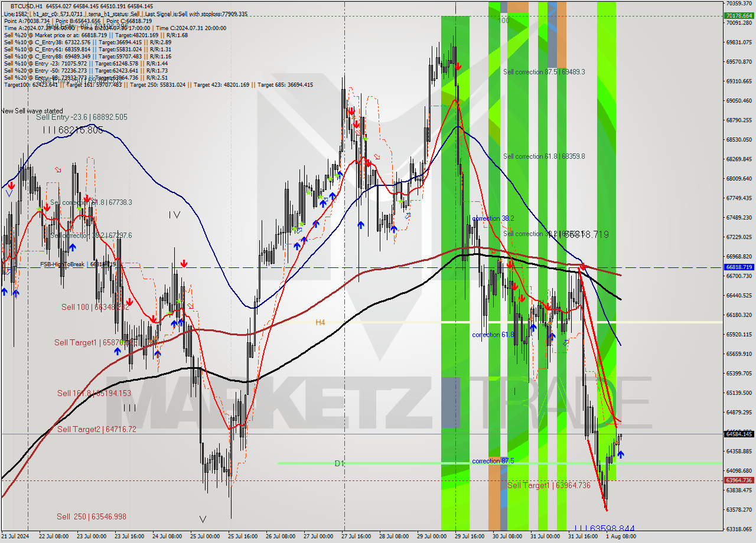Select 'Sell 161.8 | 65194.153' label
The height and width of the screenshot is (543, 756).
(94, 393)
